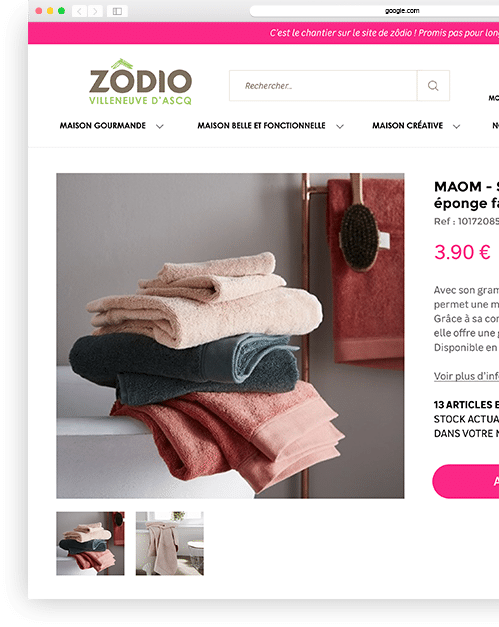Open the Zôdio Villeneuve d'Ascq logo
Screen dimensions: 499x627
tap(140, 82)
